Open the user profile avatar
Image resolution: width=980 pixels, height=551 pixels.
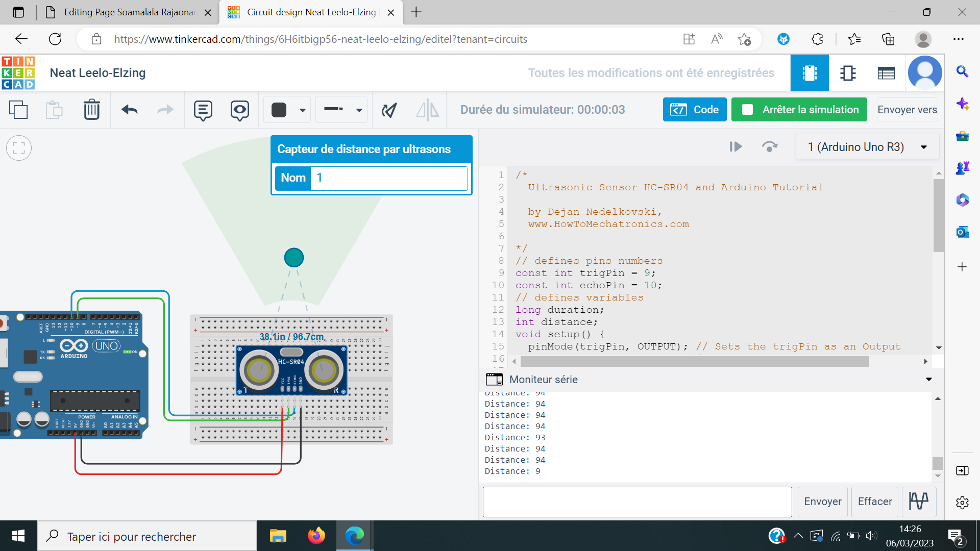(925, 73)
